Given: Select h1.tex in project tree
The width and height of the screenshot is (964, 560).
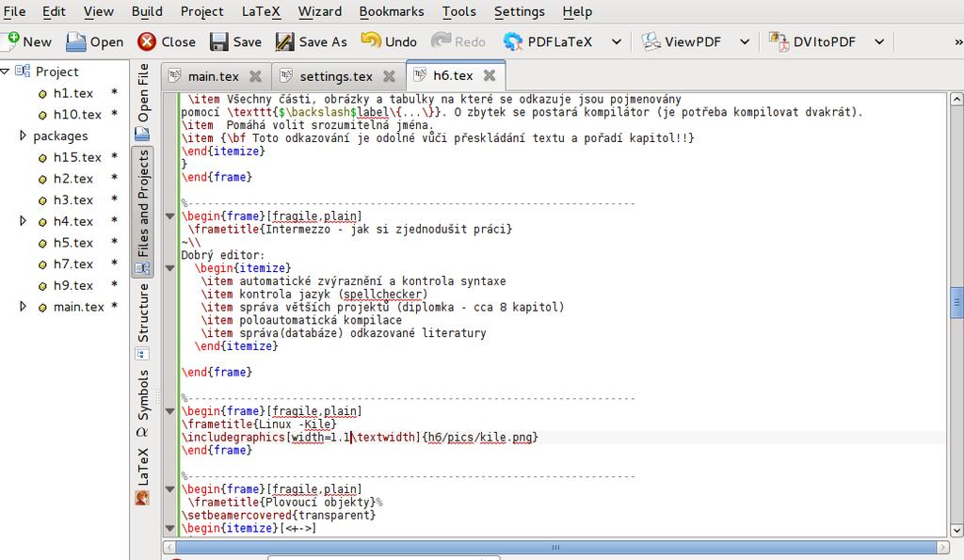Looking at the screenshot, I should click(x=73, y=93).
